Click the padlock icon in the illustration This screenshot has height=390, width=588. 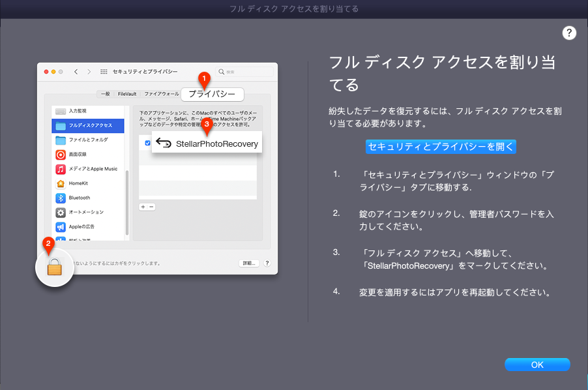point(55,267)
